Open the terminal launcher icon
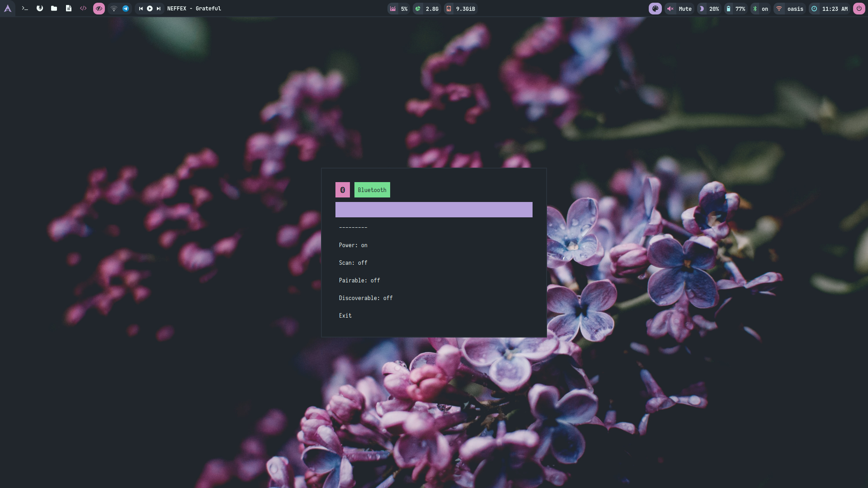This screenshot has width=868, height=488. [x=25, y=9]
